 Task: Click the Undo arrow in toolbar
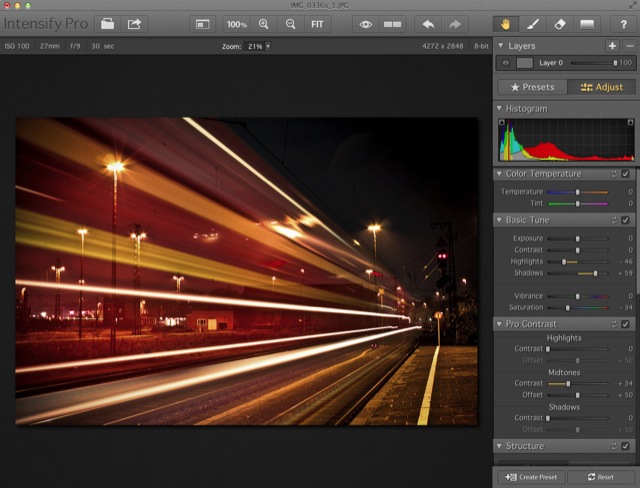click(x=429, y=23)
